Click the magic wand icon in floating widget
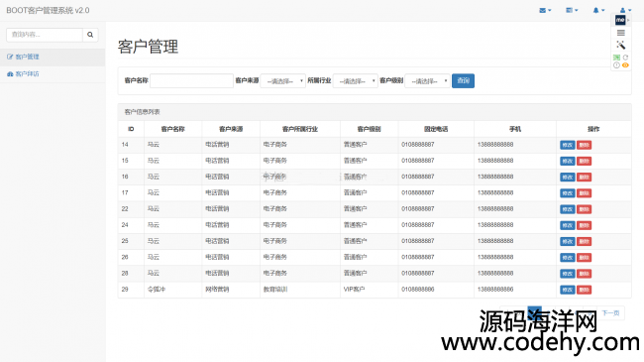This screenshot has width=644, height=362. (620, 45)
